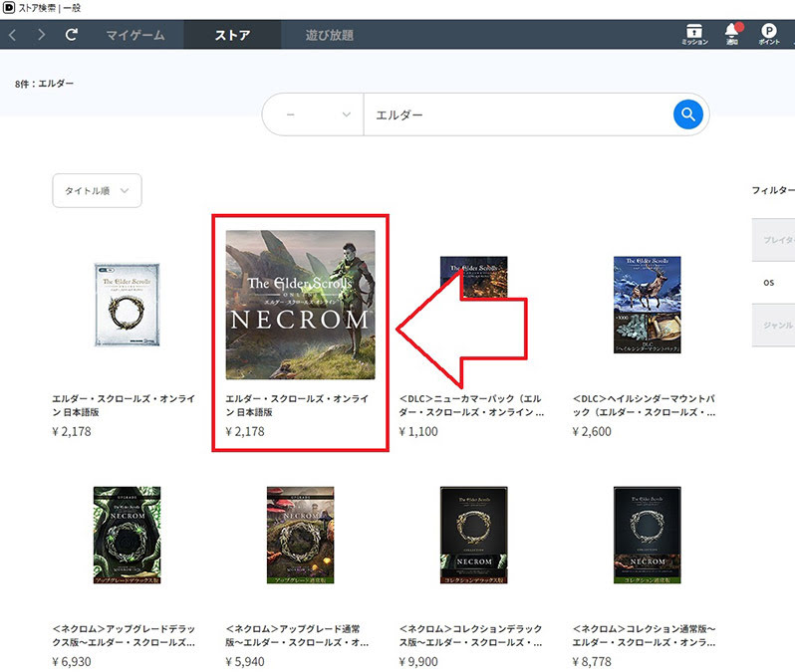Viewport: 795px width, 672px height.
Task: Click <ネクロム>アップグレードデラックス版 title
Action: (x=124, y=635)
